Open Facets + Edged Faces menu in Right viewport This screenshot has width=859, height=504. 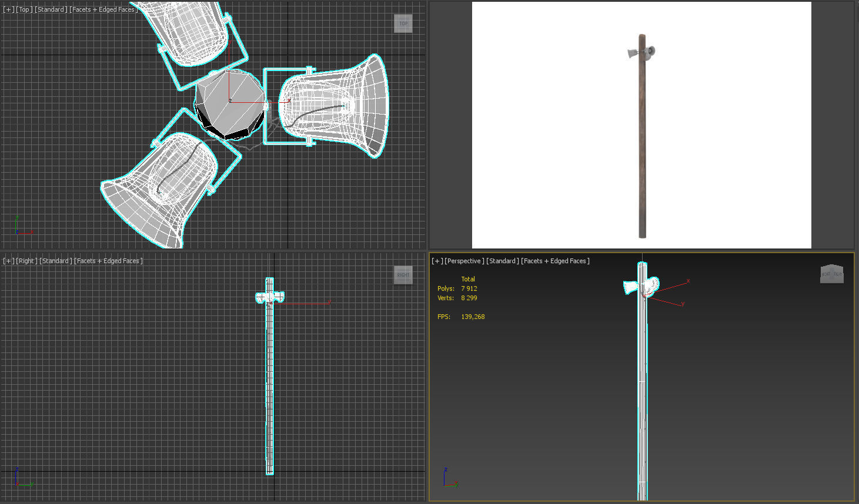[108, 261]
